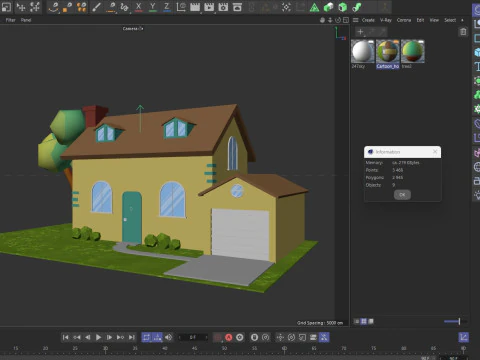
Task: Toggle the position key recording icon
Action: [280, 337]
